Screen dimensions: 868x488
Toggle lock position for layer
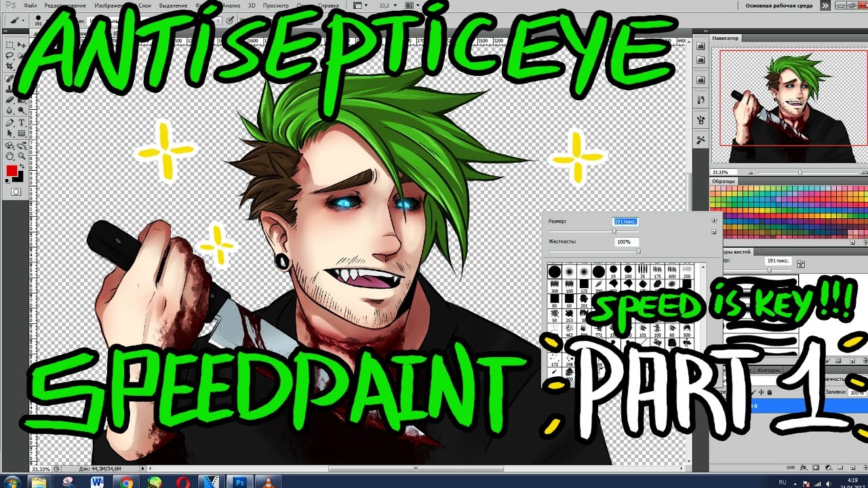point(762,392)
